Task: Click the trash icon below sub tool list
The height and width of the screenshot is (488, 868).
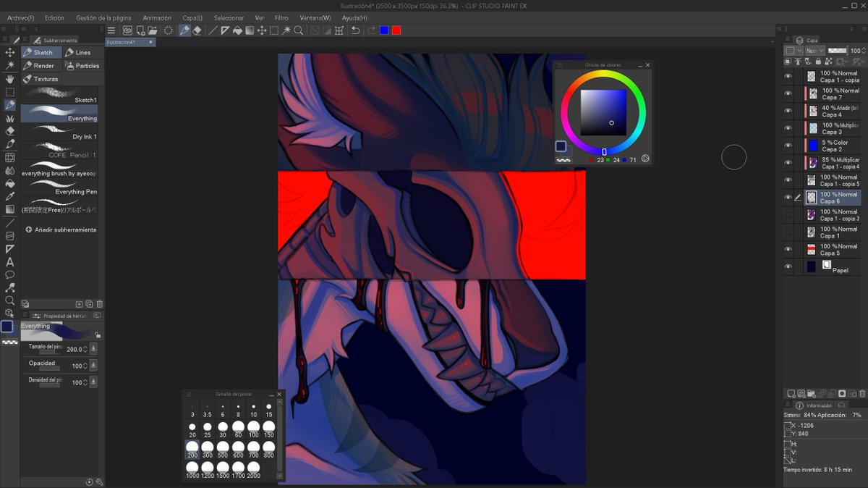Action: coord(100,304)
